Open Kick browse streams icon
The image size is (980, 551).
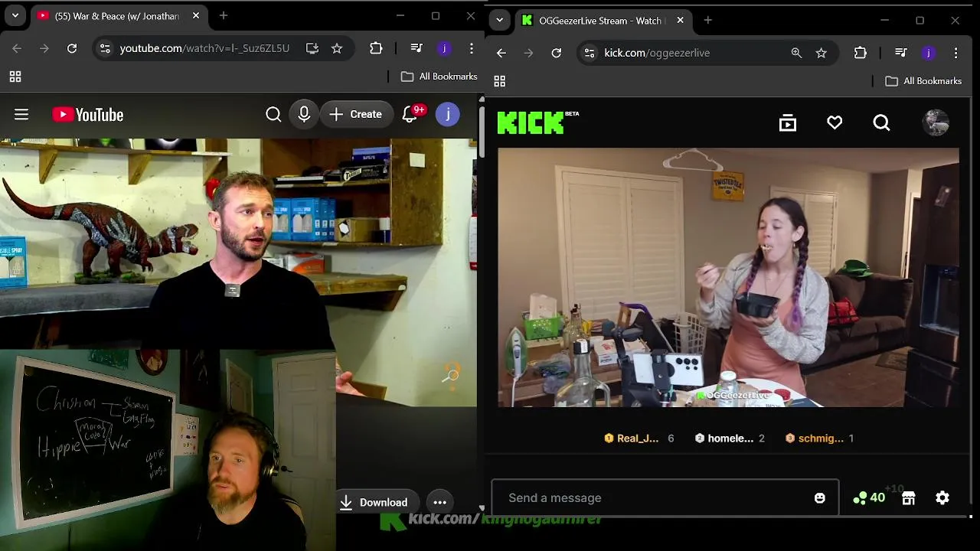tap(788, 122)
